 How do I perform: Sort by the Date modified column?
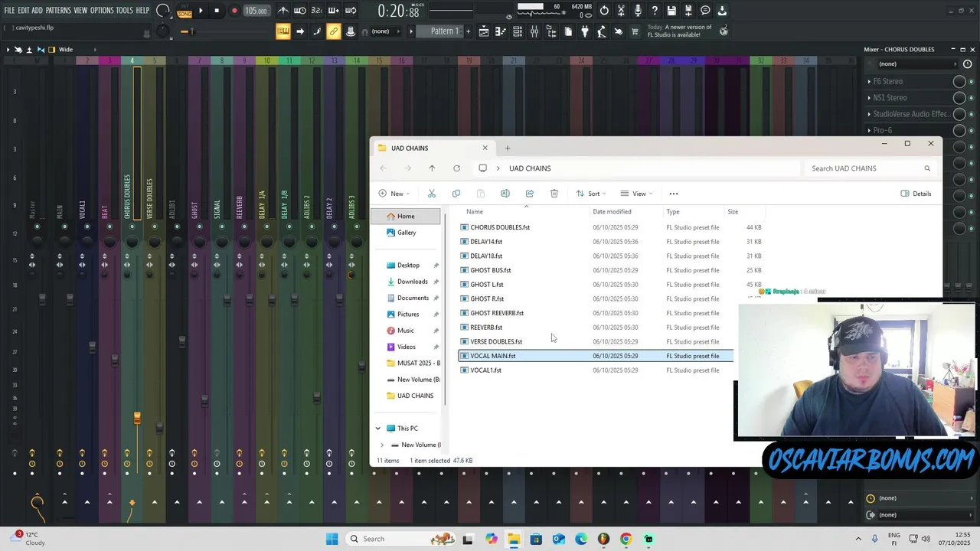(612, 212)
